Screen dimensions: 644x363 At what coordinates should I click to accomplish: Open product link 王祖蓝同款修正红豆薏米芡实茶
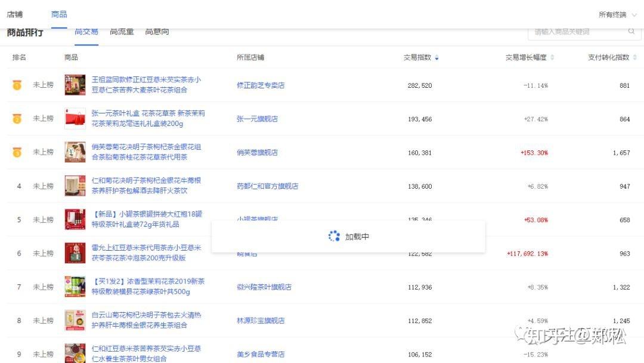(x=146, y=85)
